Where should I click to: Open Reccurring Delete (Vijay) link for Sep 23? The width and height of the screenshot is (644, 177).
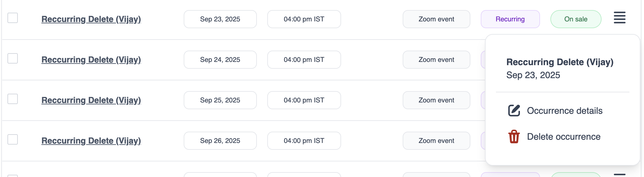coord(91,19)
